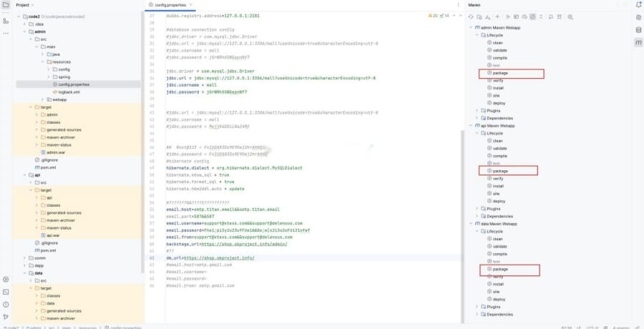Open the Terminal tool window icon
This screenshot has height=329, width=644.
pyautogui.click(x=5, y=291)
